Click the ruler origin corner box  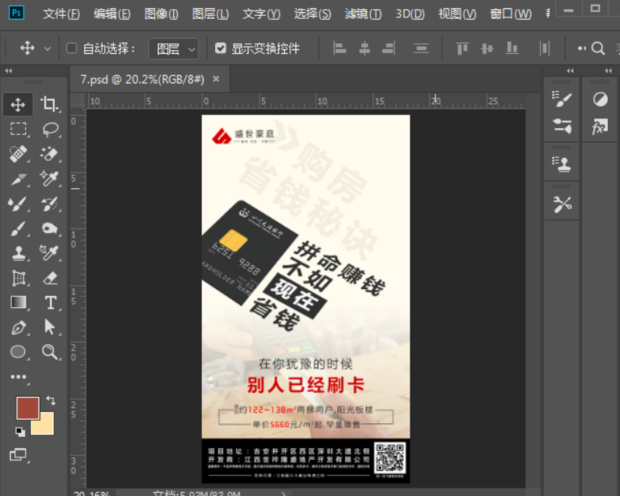pyautogui.click(x=78, y=101)
